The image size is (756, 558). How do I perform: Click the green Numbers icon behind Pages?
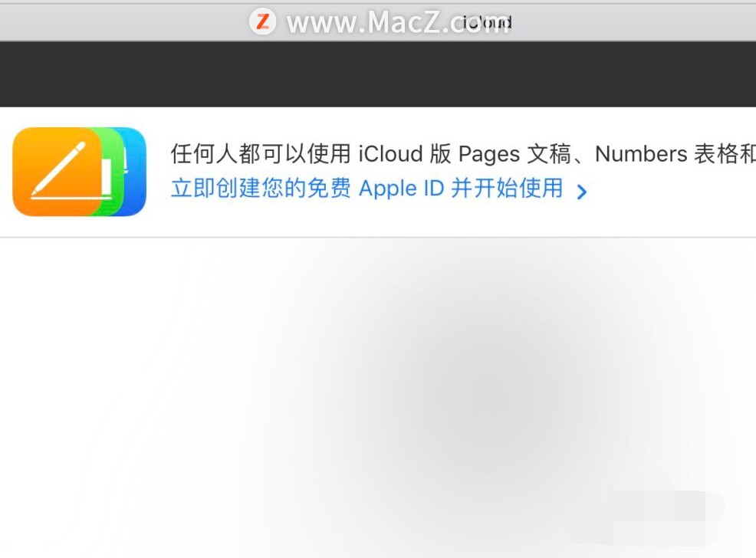[113, 172]
